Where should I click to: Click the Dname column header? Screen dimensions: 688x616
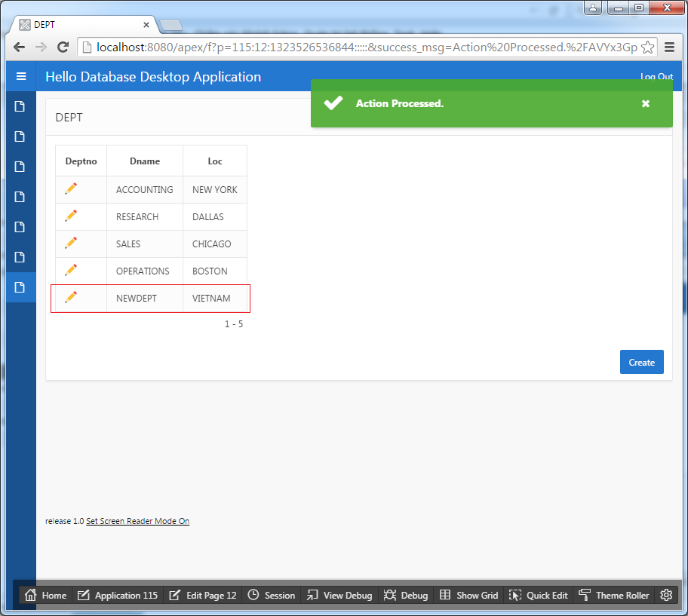pyautogui.click(x=145, y=161)
